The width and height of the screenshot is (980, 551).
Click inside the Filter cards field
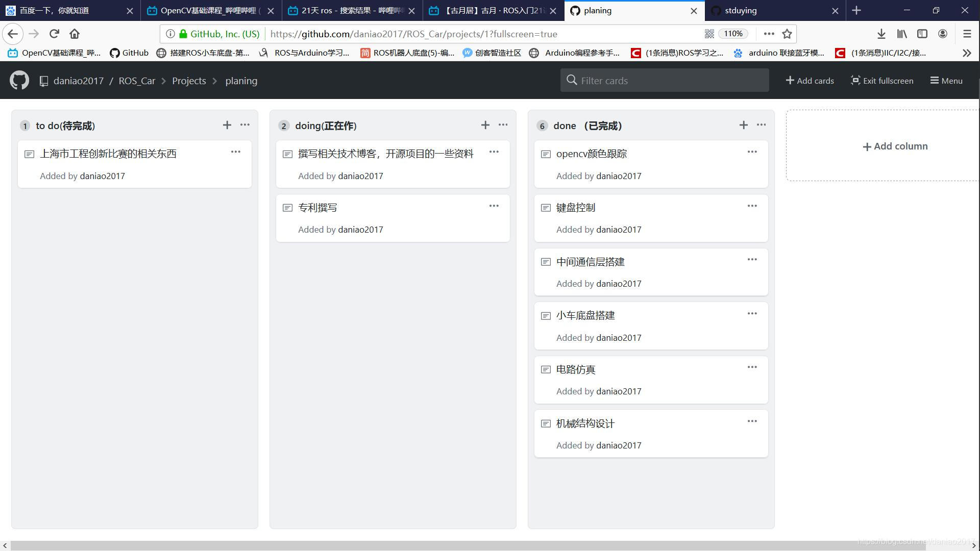click(664, 80)
